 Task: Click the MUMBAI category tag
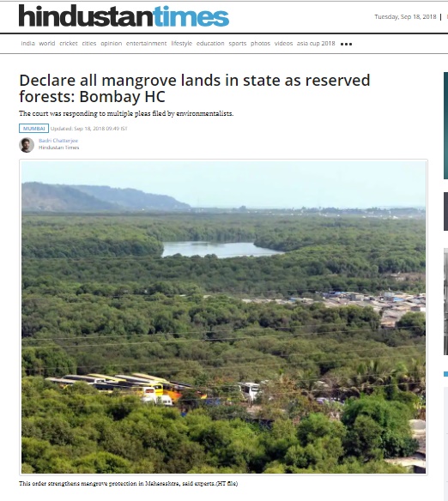(33, 129)
